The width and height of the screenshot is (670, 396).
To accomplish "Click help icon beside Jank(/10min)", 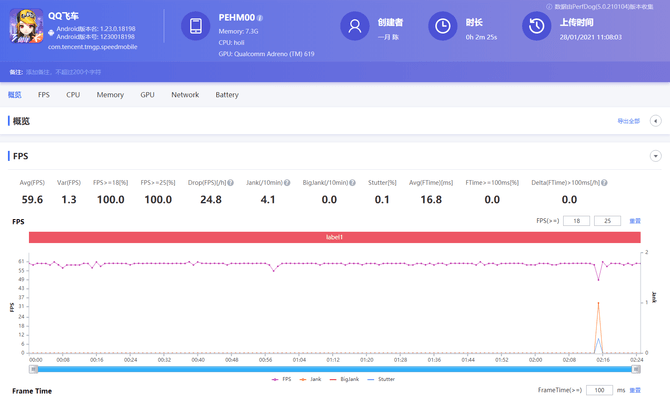I will (x=287, y=183).
